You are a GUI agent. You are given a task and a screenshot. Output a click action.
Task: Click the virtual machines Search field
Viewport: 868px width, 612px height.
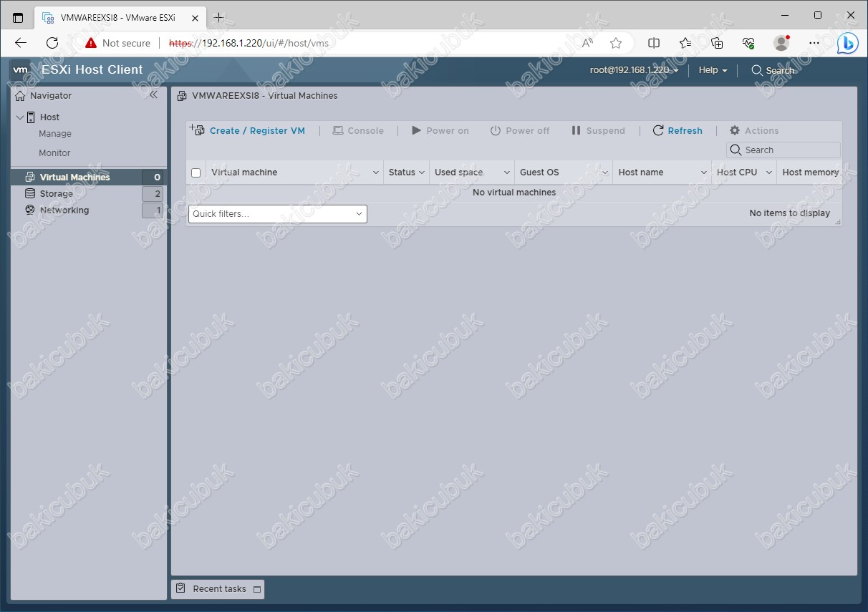click(x=783, y=150)
